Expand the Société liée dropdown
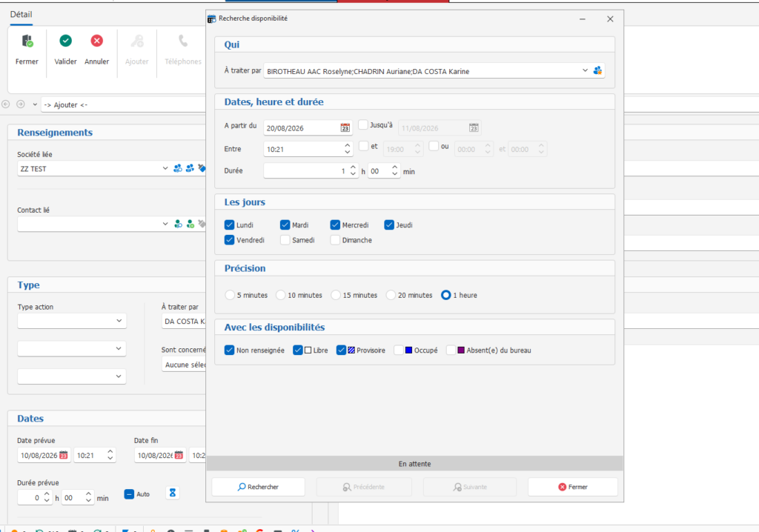This screenshot has height=532, width=759. point(165,168)
